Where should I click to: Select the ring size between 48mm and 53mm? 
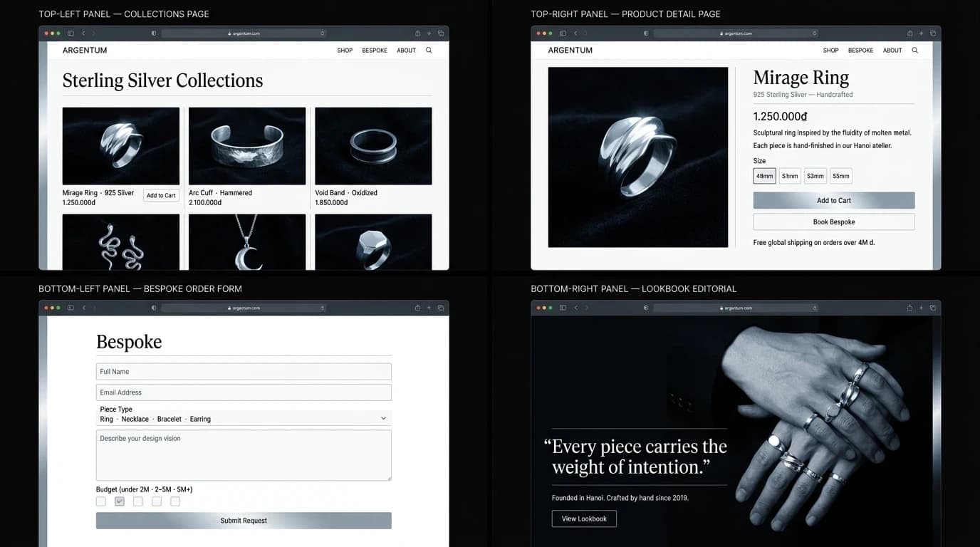790,176
